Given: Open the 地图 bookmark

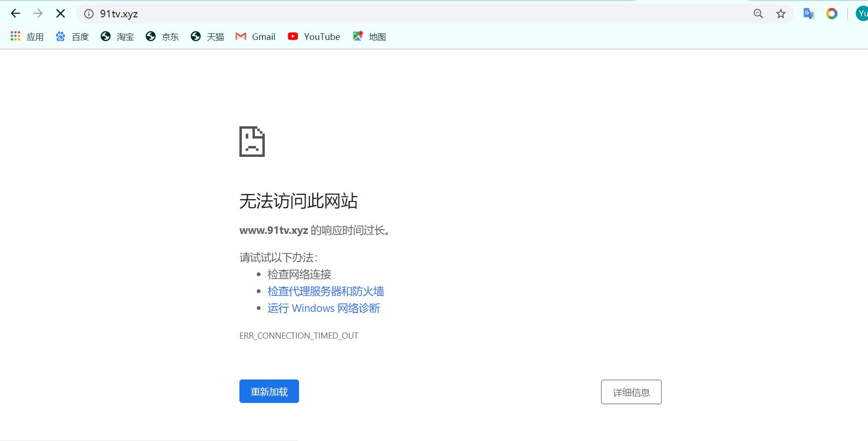Looking at the screenshot, I should [x=370, y=36].
